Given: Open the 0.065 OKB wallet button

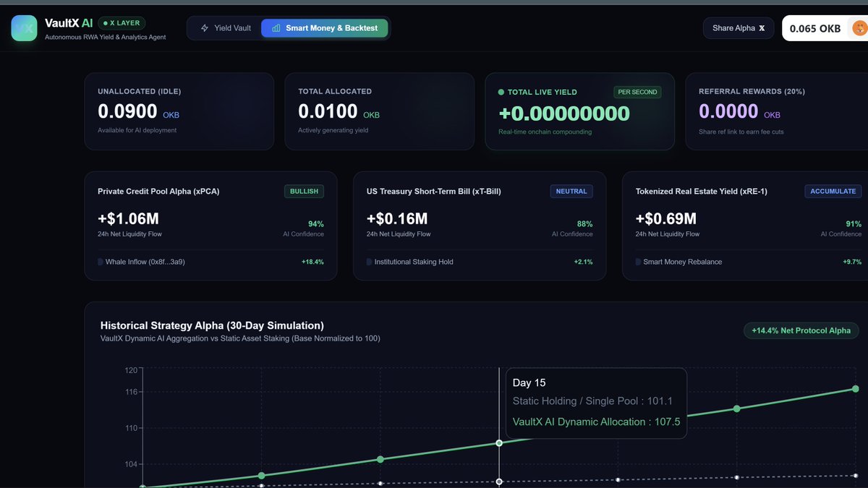Looking at the screenshot, I should [825, 28].
